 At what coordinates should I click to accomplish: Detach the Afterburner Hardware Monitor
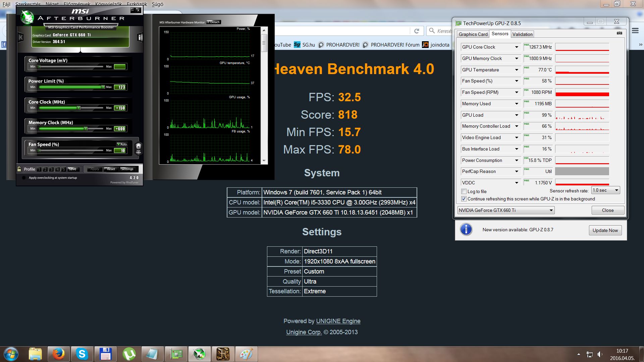pyautogui.click(x=214, y=22)
